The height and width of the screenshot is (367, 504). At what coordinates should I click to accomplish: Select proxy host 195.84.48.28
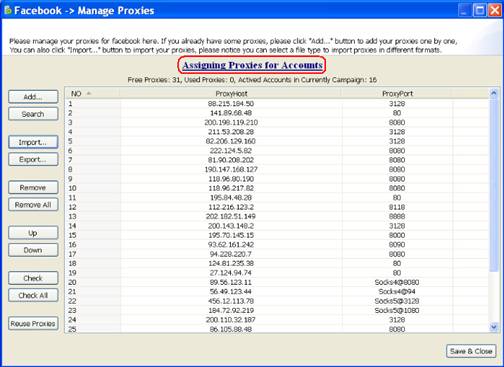pos(231,198)
